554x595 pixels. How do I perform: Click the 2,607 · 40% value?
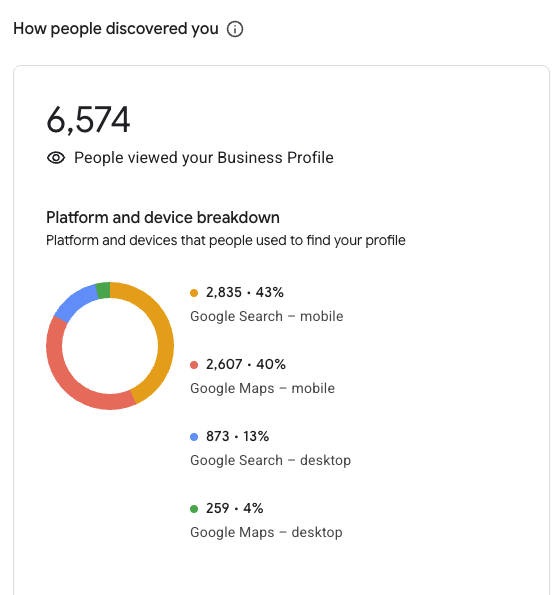coord(246,365)
